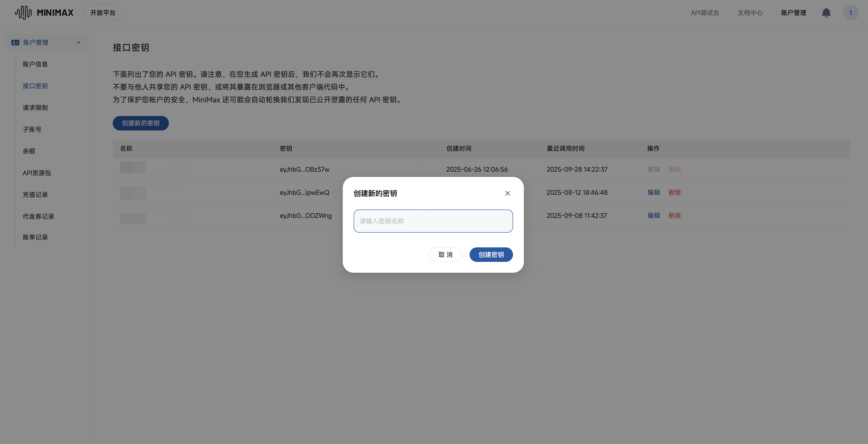Click the 账户管理 sidebar card icon
The width and height of the screenshot is (868, 444).
15,43
